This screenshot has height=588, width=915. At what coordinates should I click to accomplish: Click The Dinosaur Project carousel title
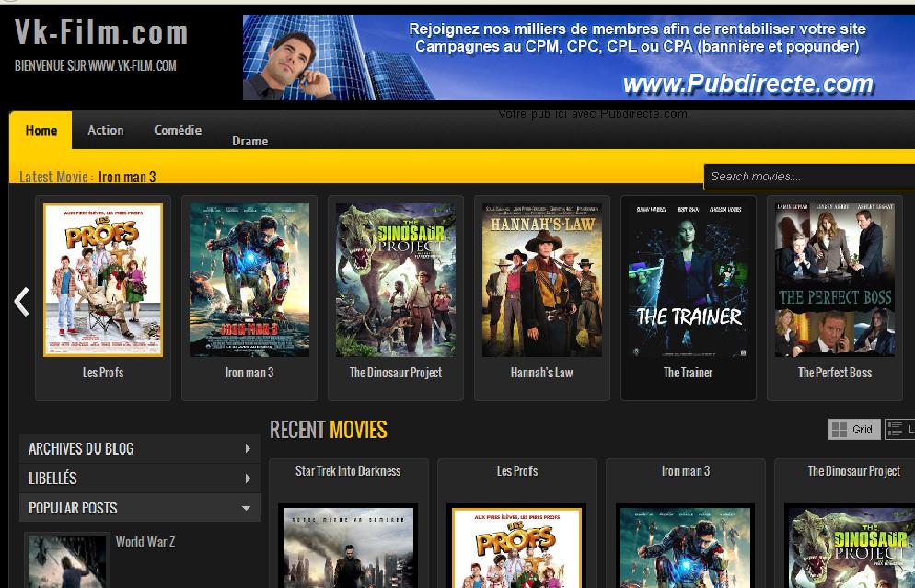tap(396, 373)
